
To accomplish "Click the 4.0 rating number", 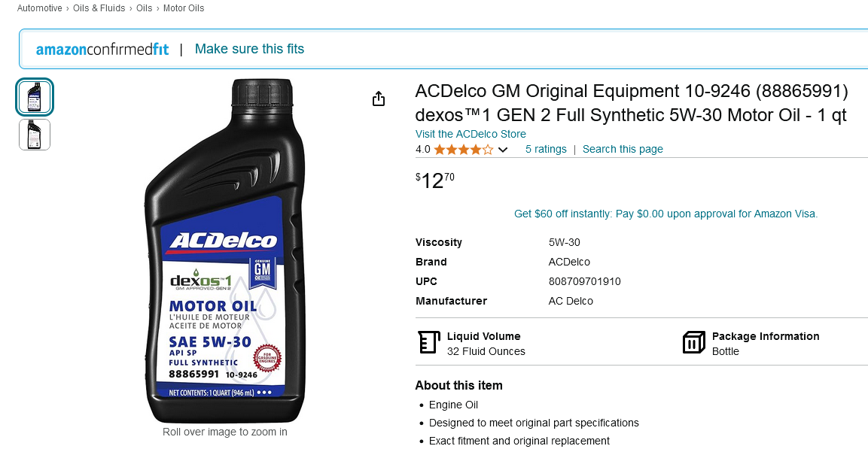I will pyautogui.click(x=423, y=150).
